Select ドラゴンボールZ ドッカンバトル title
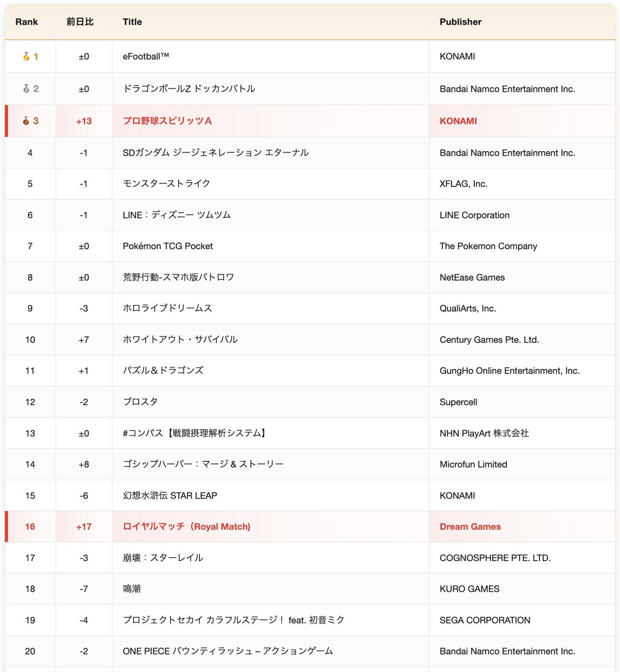This screenshot has width=620, height=672. 189,88
